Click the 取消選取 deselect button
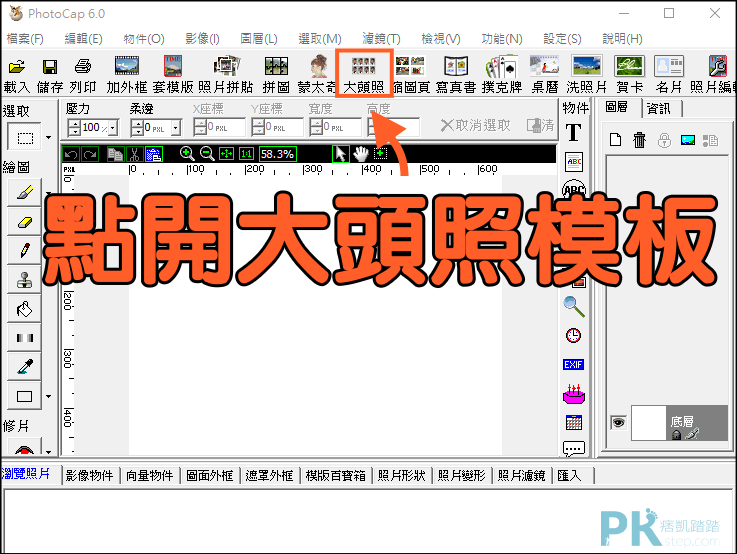The height and width of the screenshot is (554, 737). pos(476,125)
